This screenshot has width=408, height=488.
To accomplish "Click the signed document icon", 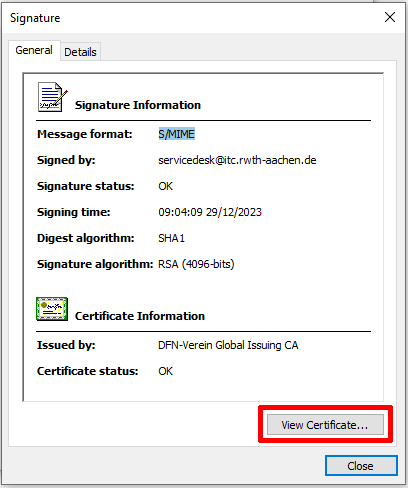I will (52, 97).
